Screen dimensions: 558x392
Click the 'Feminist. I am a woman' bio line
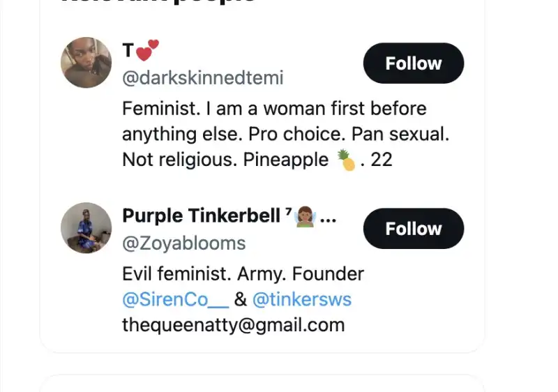click(273, 109)
